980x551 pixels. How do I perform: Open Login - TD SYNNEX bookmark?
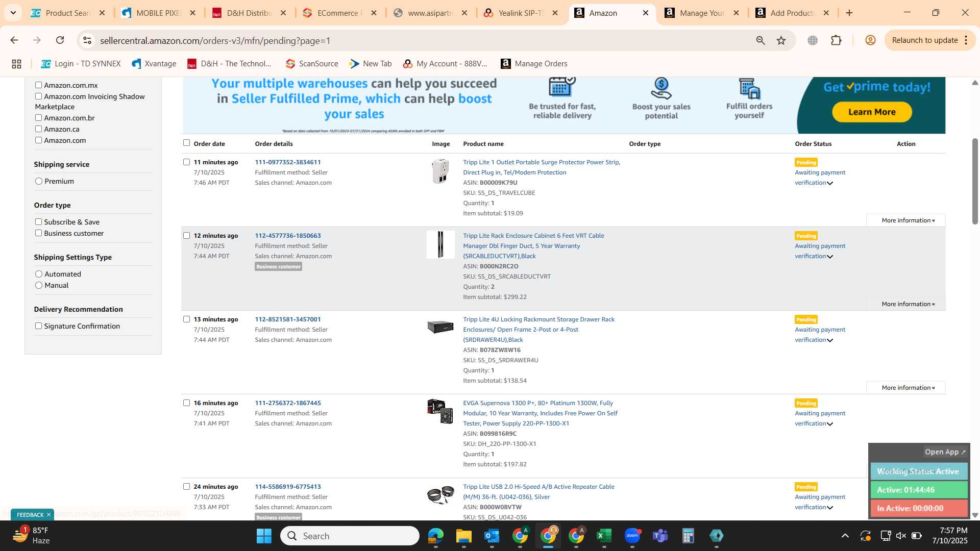[x=81, y=64]
